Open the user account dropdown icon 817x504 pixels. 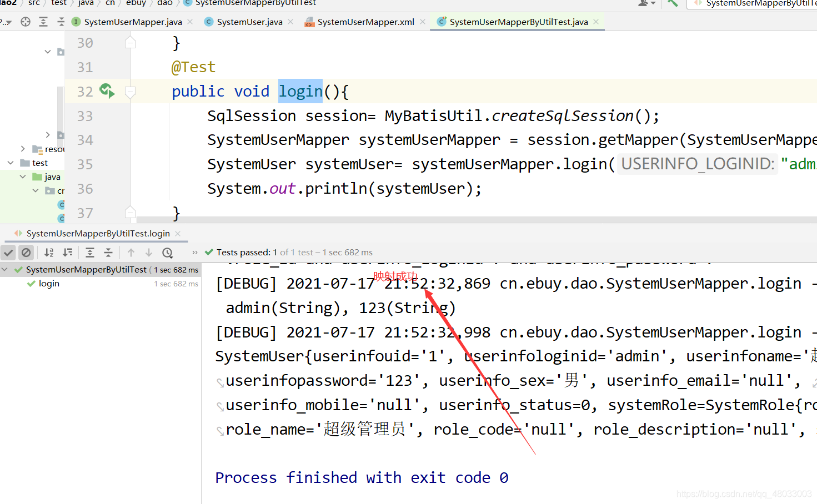tap(646, 3)
